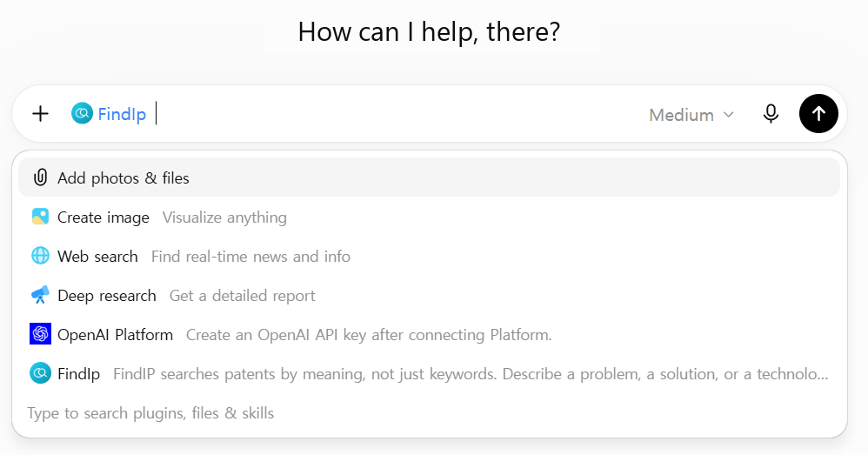Click the FindIp icon in the plugin list
Screen dimensions: 868x455
(40, 373)
